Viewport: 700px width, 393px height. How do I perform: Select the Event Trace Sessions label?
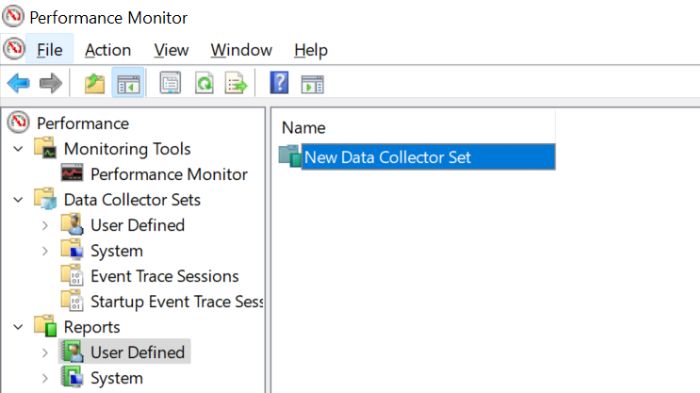point(165,276)
